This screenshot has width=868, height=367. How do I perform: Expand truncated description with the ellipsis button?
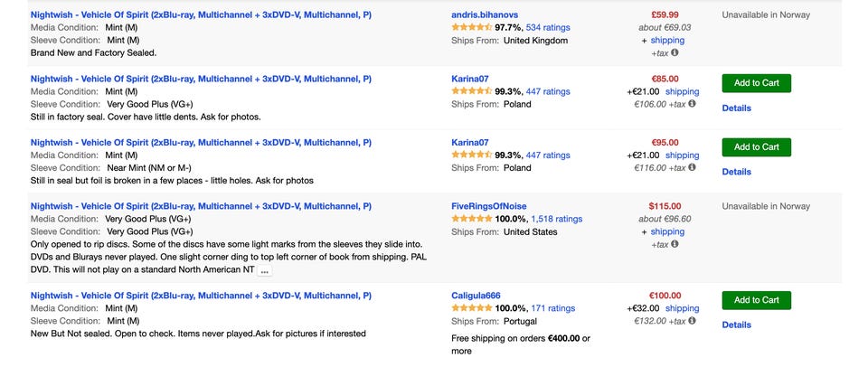[264, 270]
